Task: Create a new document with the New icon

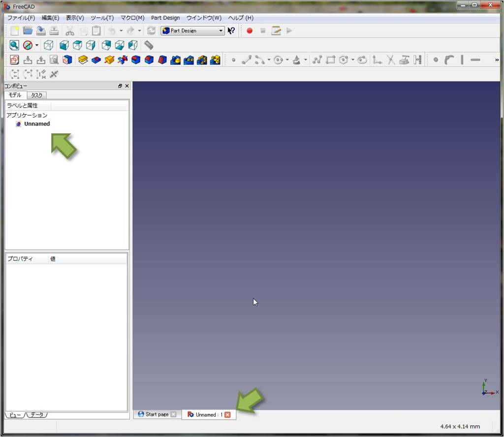Action: pyautogui.click(x=14, y=31)
